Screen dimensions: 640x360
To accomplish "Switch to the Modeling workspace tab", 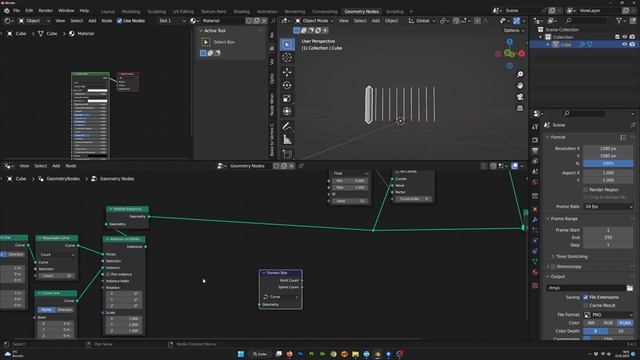I will [x=131, y=12].
